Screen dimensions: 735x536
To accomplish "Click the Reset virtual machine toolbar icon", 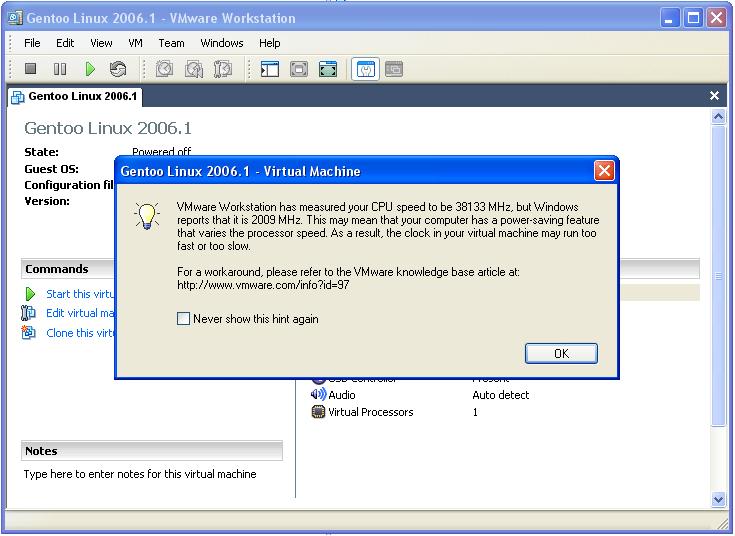I will click(x=118, y=69).
